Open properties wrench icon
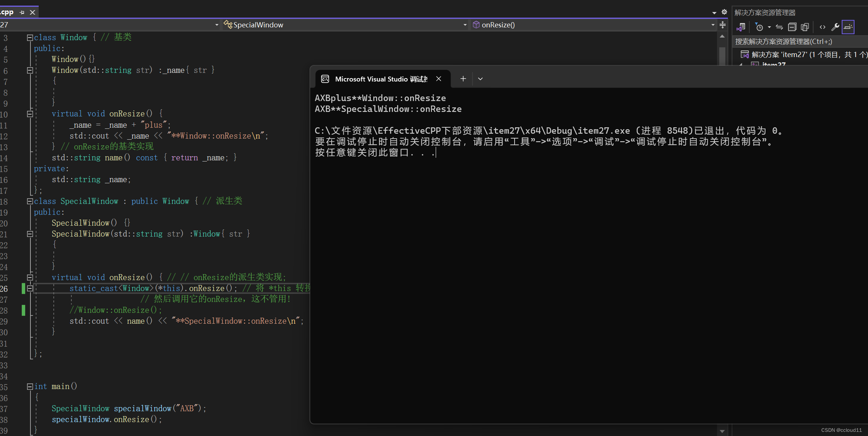The width and height of the screenshot is (868, 436). click(835, 27)
